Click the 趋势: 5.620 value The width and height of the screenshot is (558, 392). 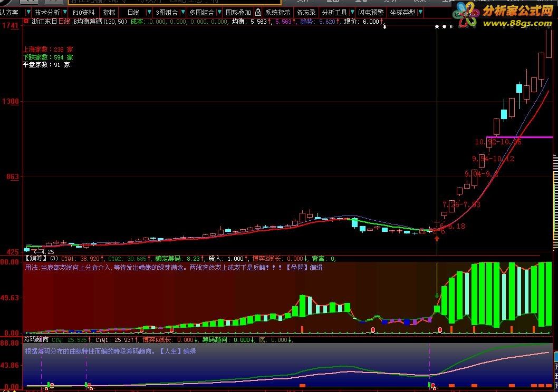[x=320, y=22]
